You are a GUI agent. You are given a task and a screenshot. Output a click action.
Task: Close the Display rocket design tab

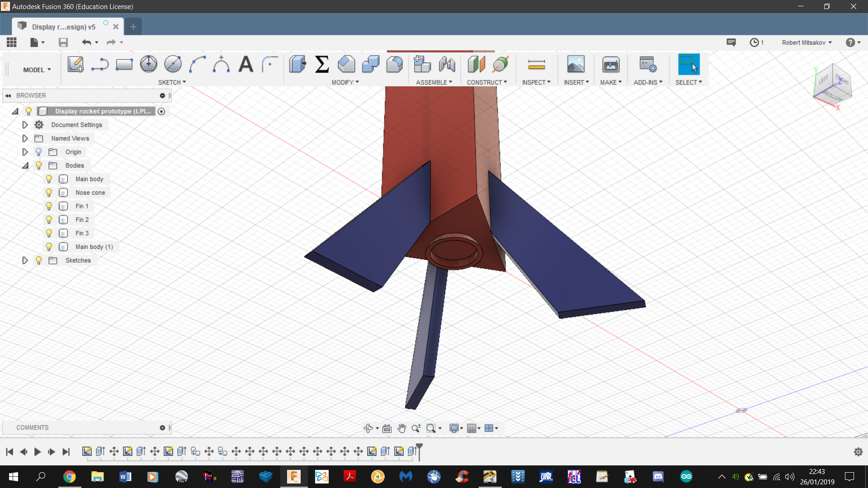116,27
